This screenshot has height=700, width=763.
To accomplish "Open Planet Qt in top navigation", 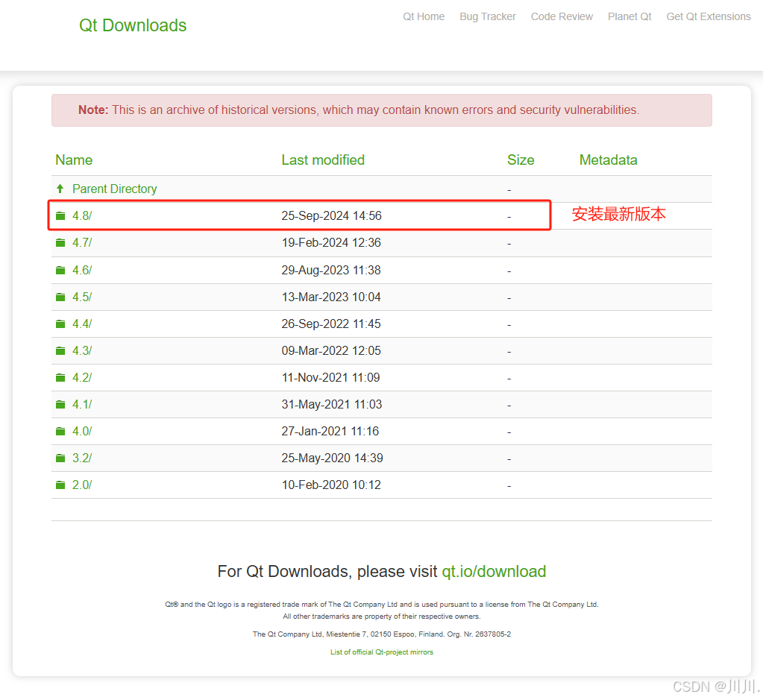I will (x=629, y=16).
